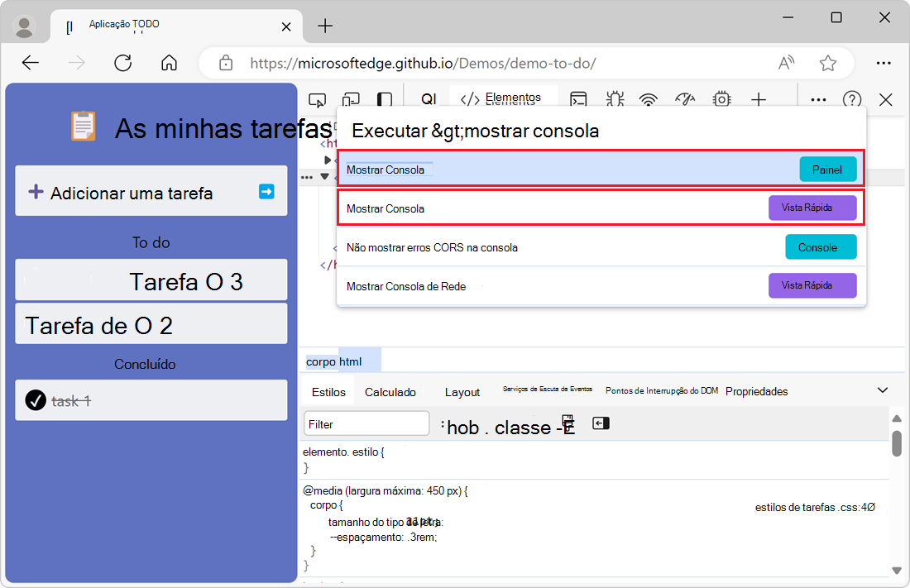Refresh the page with the reload icon
The image size is (910, 588).
pyautogui.click(x=122, y=63)
